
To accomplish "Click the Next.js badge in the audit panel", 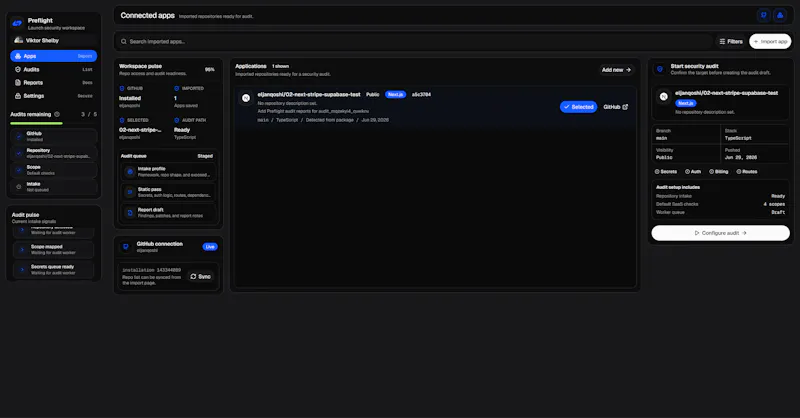I will click(686, 103).
